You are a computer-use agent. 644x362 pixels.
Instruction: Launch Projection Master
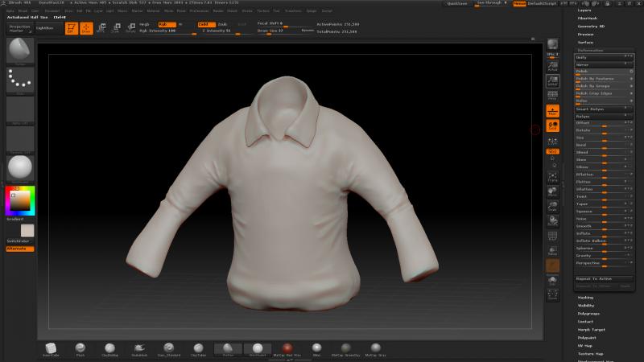(x=19, y=29)
